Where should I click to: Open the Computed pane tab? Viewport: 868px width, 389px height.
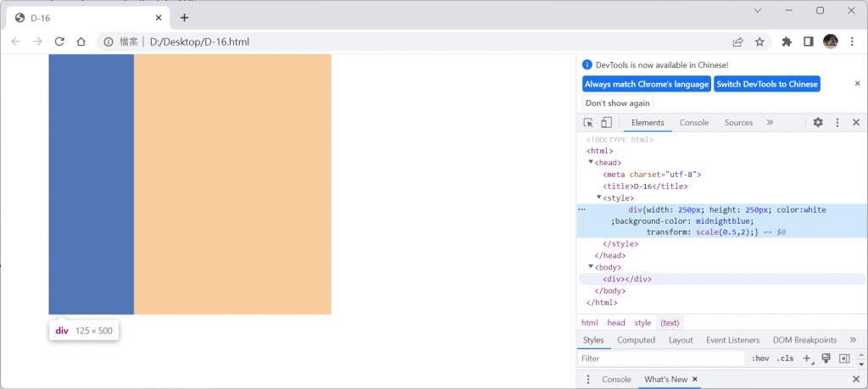pyautogui.click(x=636, y=341)
